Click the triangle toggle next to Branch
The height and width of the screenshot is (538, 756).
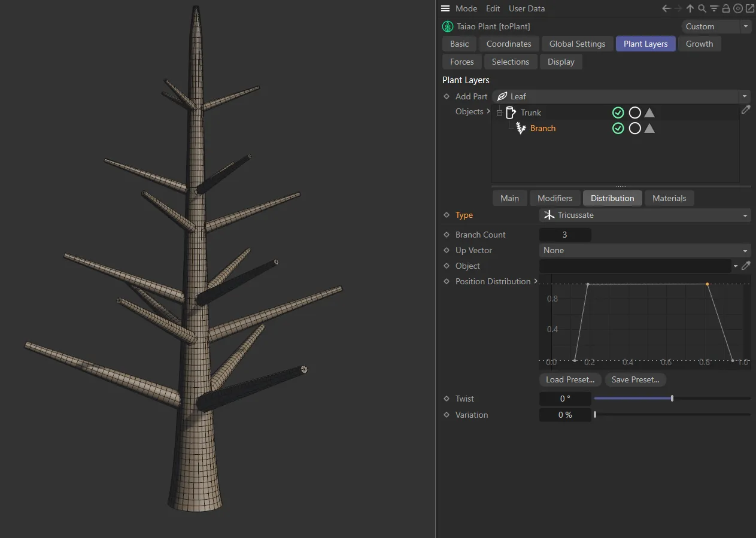649,128
